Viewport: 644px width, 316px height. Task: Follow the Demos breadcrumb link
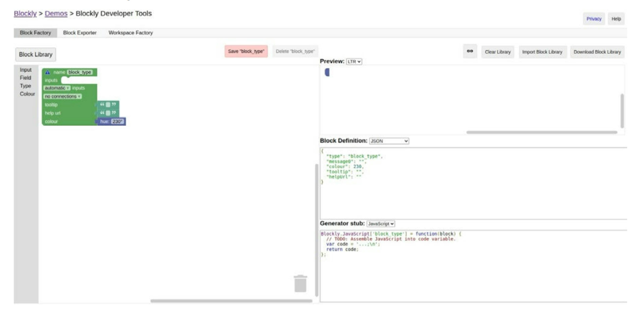tap(56, 13)
